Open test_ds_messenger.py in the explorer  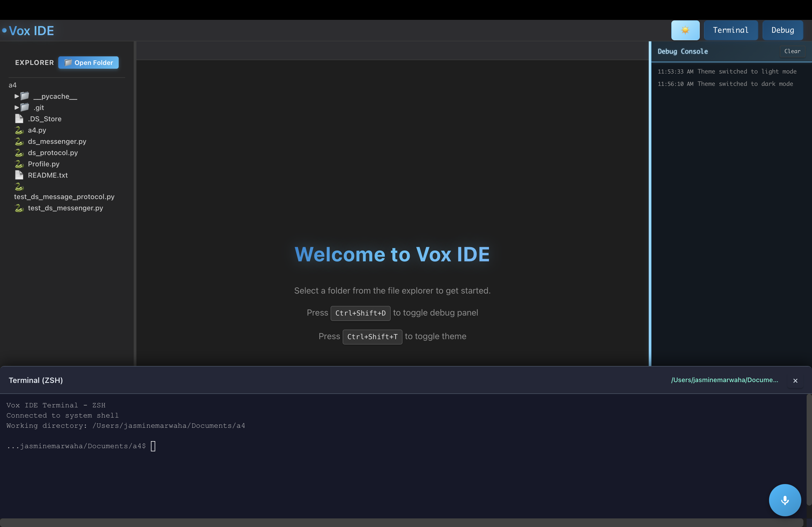(65, 208)
